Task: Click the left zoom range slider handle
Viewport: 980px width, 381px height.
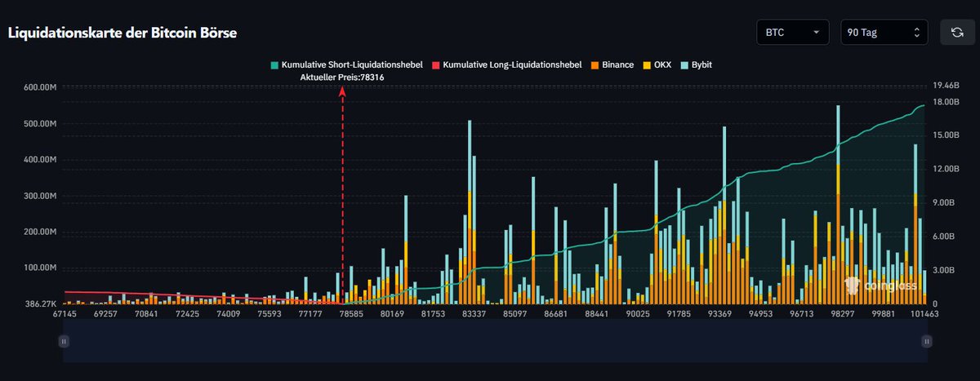Action: 63,343
